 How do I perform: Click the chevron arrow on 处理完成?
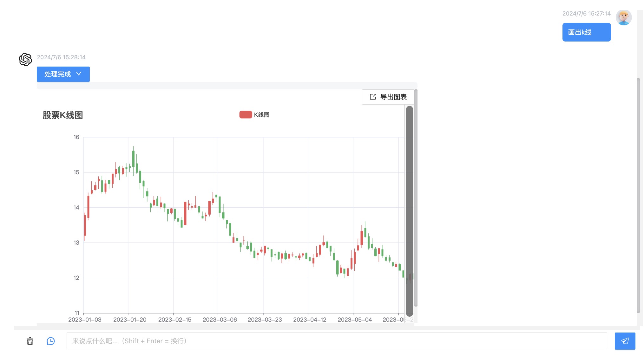pos(79,74)
